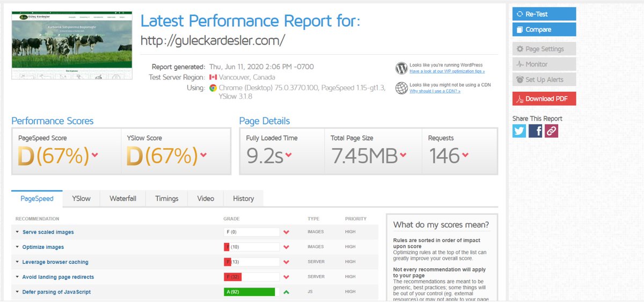Open 'Why should I use a CDN?' link
Screen dimensions: 644x302
tap(435, 91)
